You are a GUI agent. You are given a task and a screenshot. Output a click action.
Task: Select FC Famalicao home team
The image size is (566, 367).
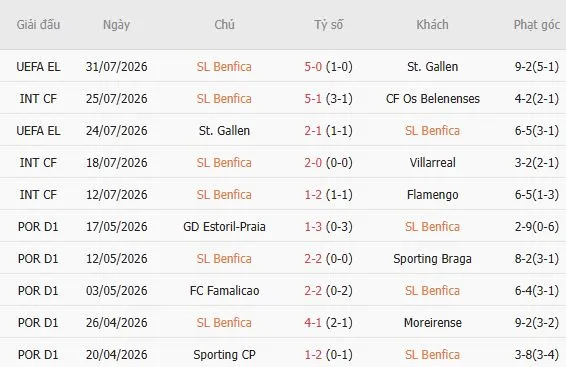coord(224,291)
